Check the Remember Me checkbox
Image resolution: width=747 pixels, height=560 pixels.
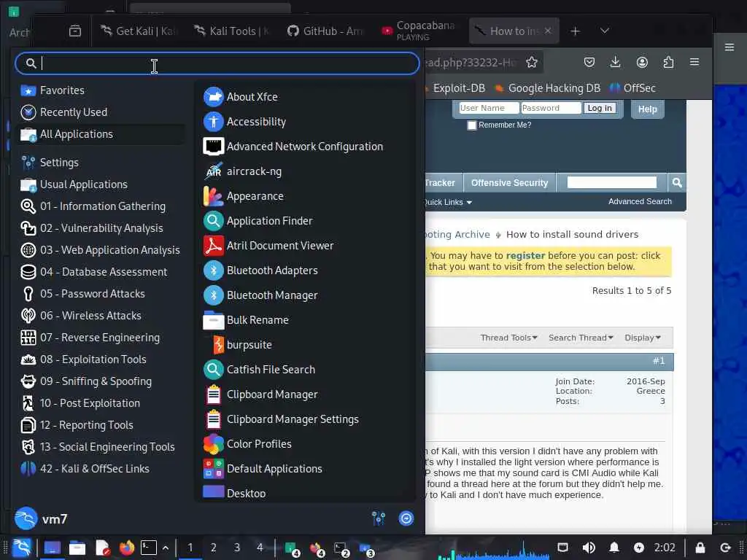tap(472, 125)
